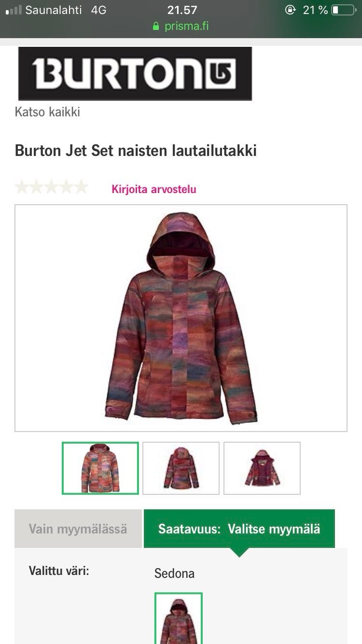
Task: Tap the Burton brand logo
Action: (135, 74)
